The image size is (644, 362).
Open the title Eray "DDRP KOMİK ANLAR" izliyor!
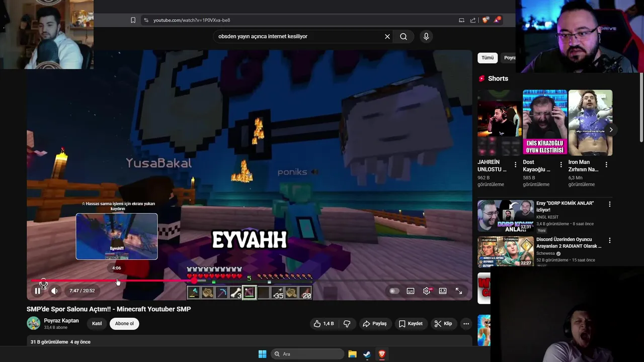click(565, 207)
